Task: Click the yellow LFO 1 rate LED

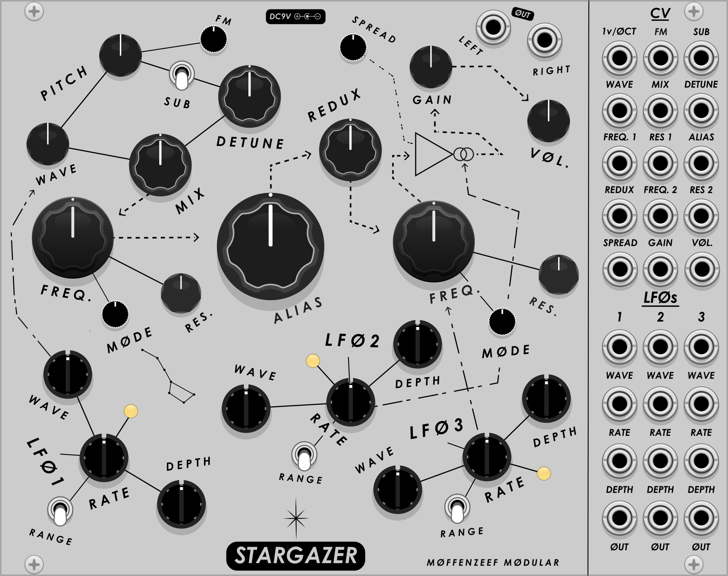Action: tap(131, 411)
